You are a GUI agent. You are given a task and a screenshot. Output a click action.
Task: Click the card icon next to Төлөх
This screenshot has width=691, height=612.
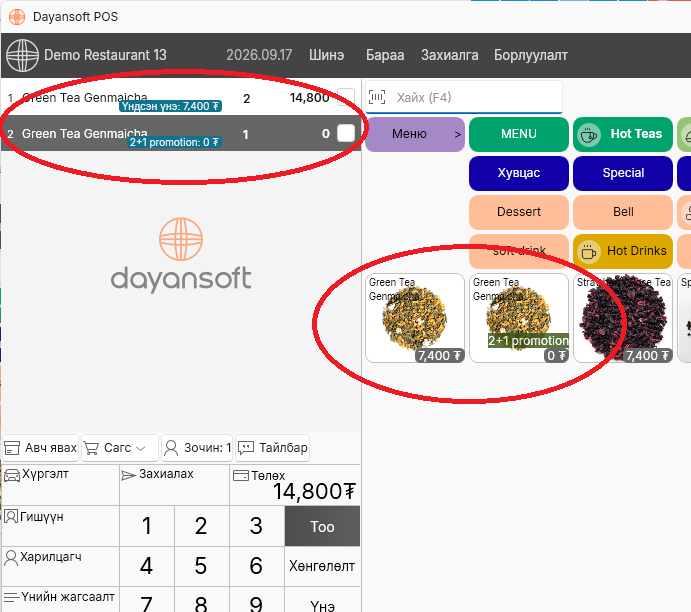pos(241,475)
